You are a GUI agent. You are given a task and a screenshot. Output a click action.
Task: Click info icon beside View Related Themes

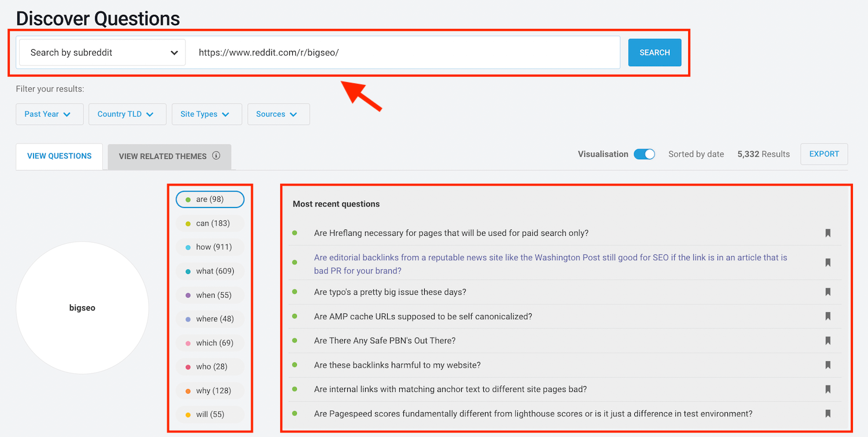click(216, 155)
